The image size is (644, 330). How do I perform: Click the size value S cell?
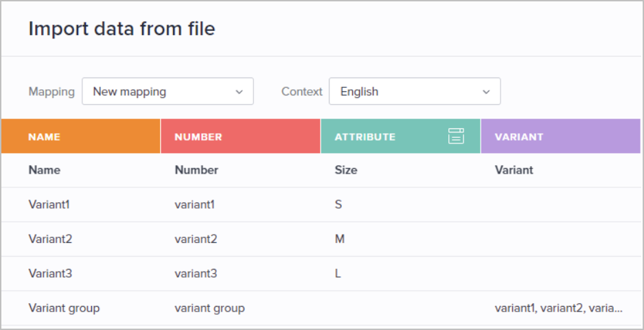pos(338,204)
